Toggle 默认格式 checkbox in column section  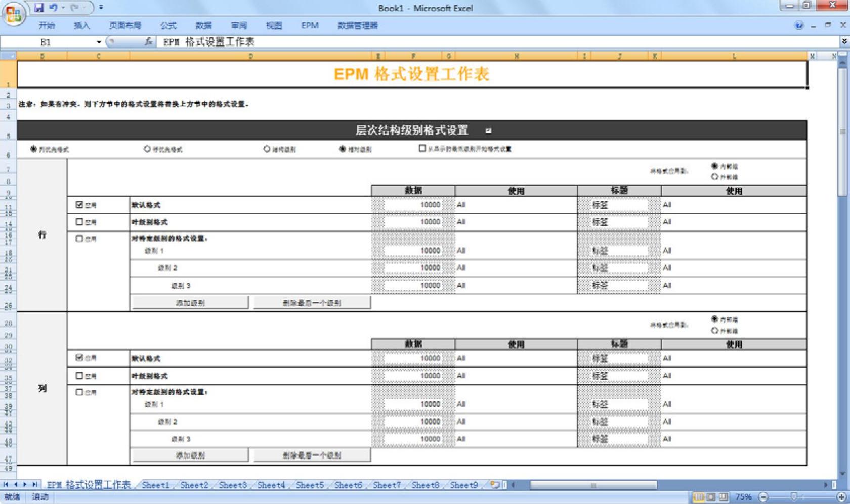79,358
